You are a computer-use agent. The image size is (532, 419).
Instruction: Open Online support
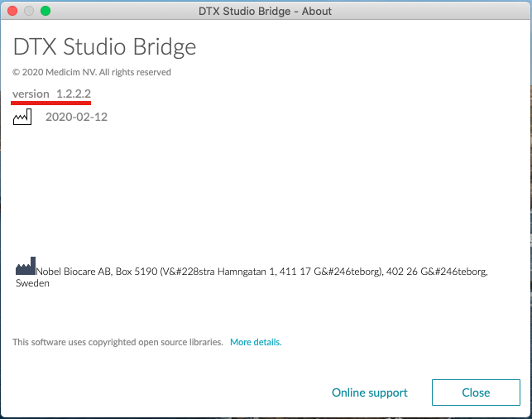[x=369, y=393]
